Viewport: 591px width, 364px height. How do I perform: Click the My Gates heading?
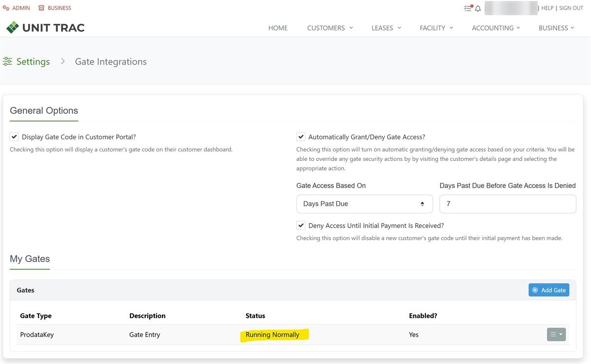[x=30, y=259]
